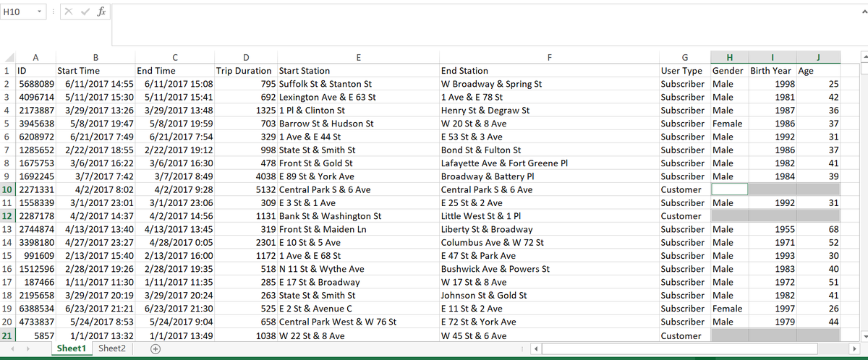This screenshot has width=868, height=360.
Task: Click 'Bushwick Ave & Powers St' cell
Action: [550, 269]
